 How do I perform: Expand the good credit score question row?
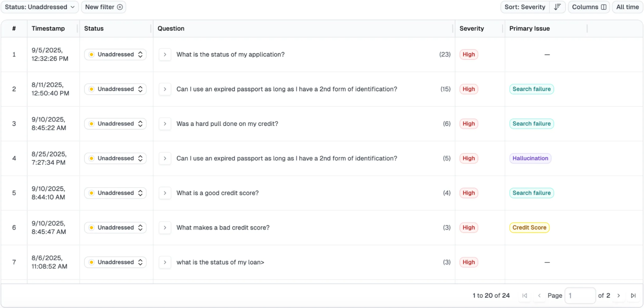coord(165,193)
